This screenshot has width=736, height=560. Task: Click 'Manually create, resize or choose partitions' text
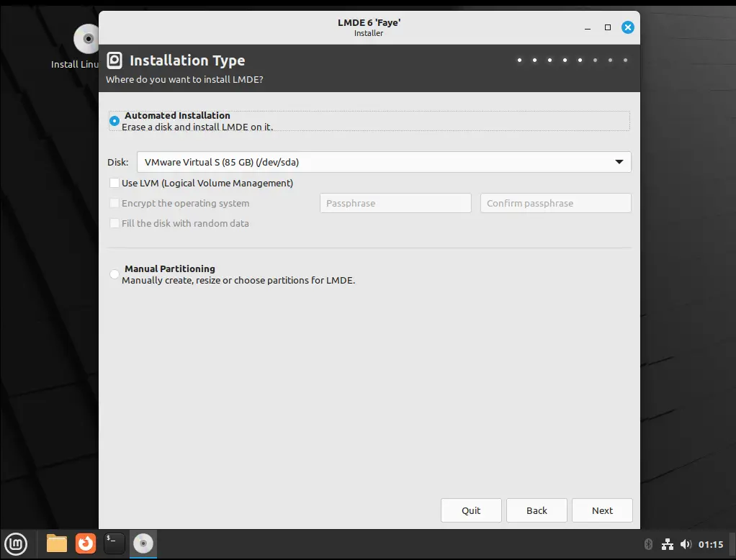pyautogui.click(x=238, y=281)
